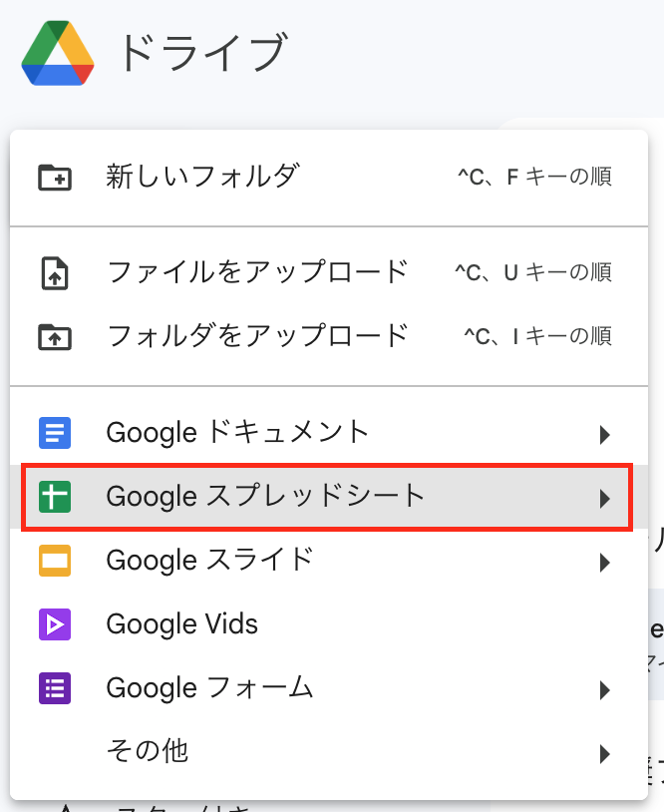Open the その他 submenu arrow
This screenshot has height=812, width=664.
[x=604, y=754]
